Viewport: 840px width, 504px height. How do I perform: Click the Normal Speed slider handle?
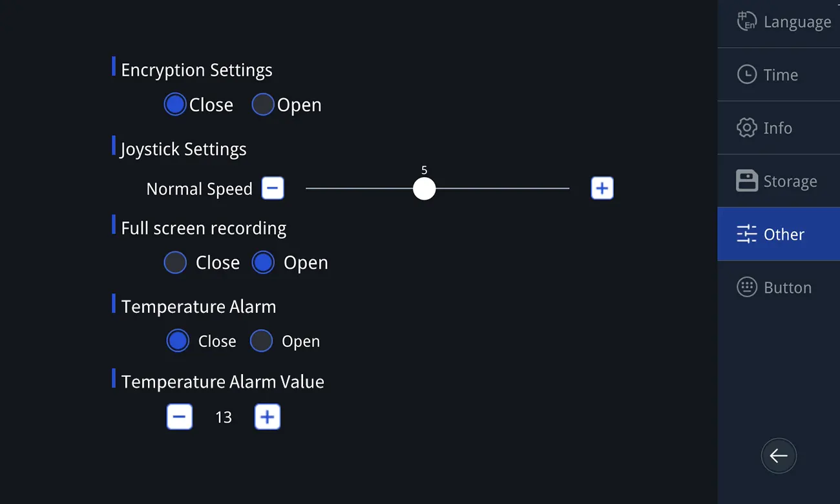click(425, 189)
